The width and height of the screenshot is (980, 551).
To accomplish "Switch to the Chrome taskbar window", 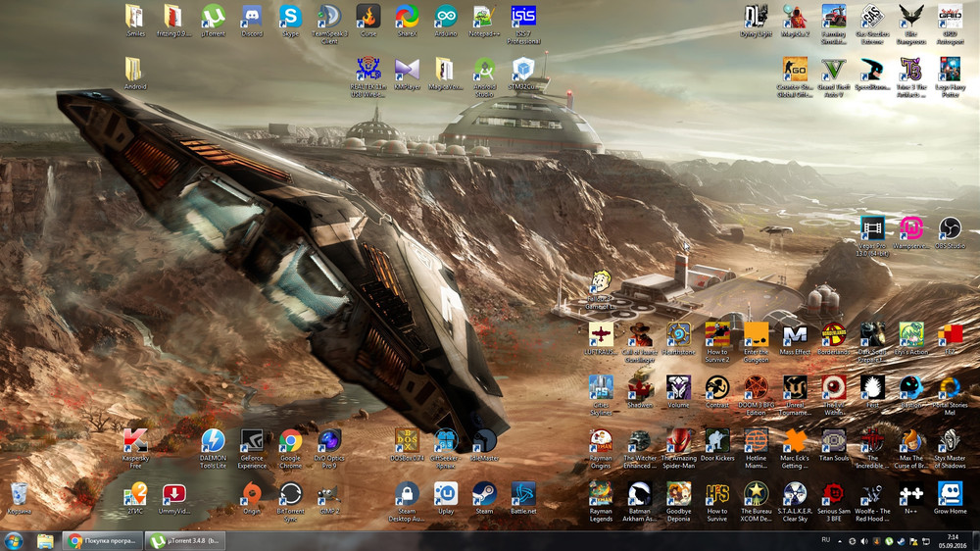I will point(102,540).
